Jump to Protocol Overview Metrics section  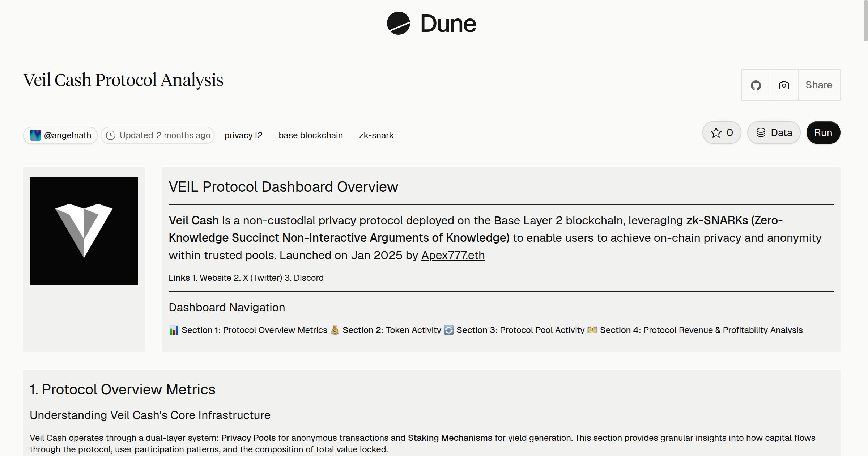(x=275, y=330)
